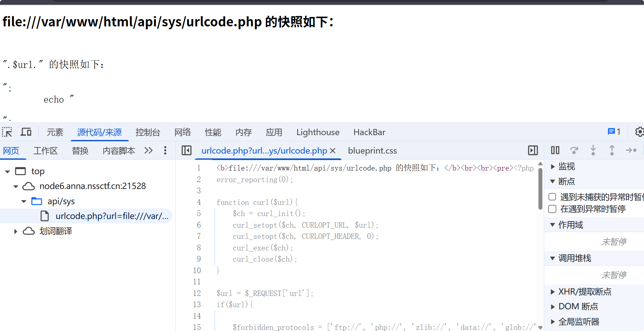Image resolution: width=644 pixels, height=331 pixels.
Task: Open the issues message counter icon
Action: click(x=614, y=132)
